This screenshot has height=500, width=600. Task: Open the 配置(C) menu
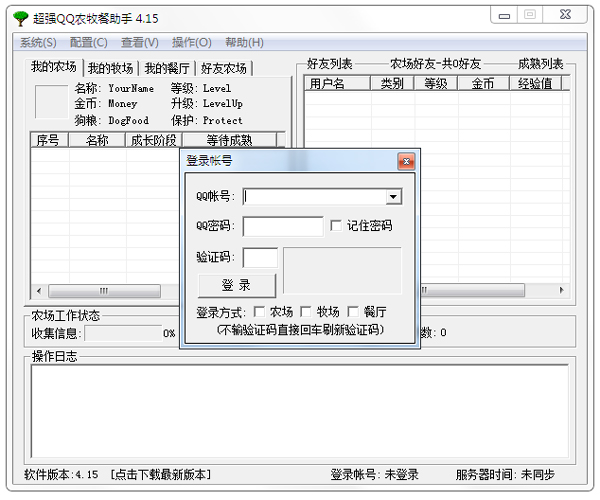click(89, 42)
